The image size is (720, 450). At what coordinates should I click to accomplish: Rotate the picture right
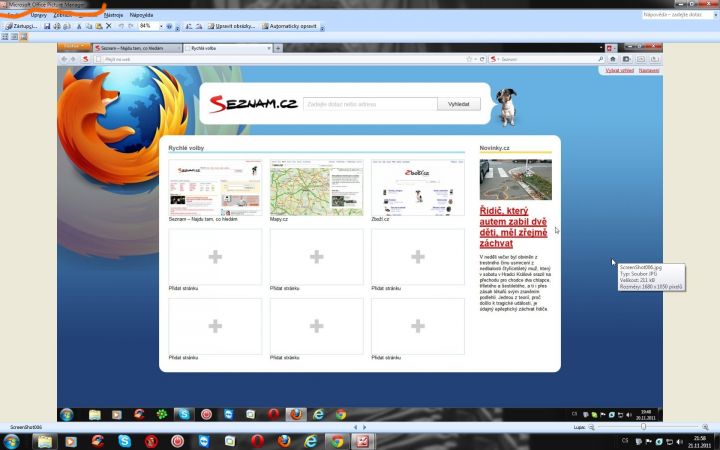pyautogui.click(x=199, y=26)
